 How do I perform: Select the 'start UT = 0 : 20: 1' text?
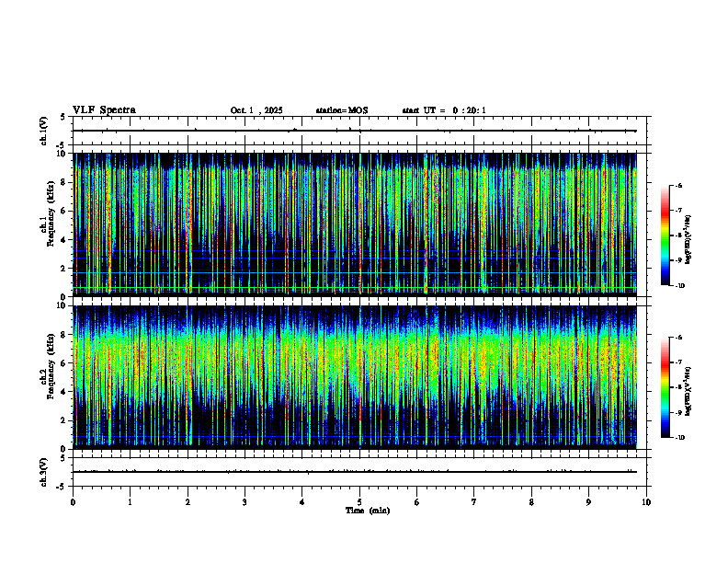(444, 110)
